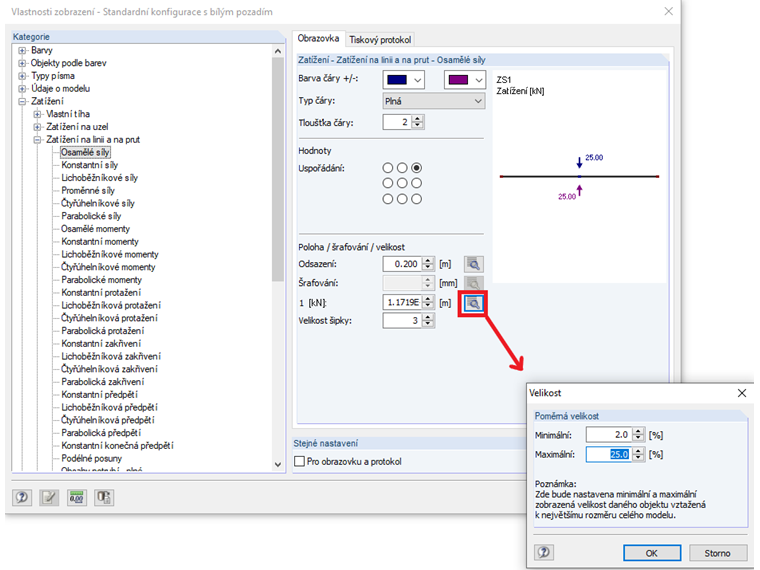This screenshot has width=760, height=570.
Task: Enable Pro obrazovku a protokol checkbox
Action: [x=300, y=461]
